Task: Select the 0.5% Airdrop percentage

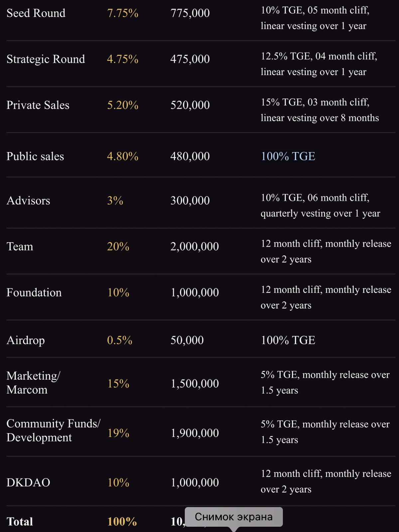Action: tap(119, 340)
